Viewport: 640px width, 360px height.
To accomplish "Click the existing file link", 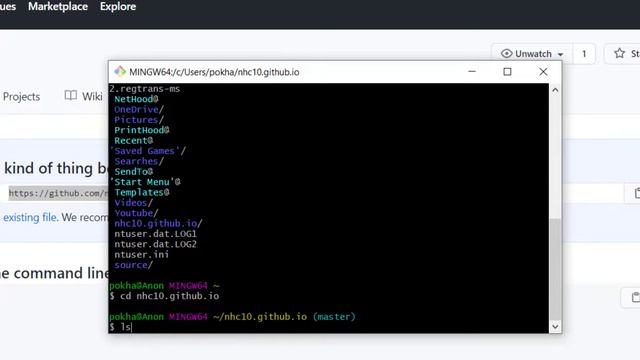I will (30, 217).
